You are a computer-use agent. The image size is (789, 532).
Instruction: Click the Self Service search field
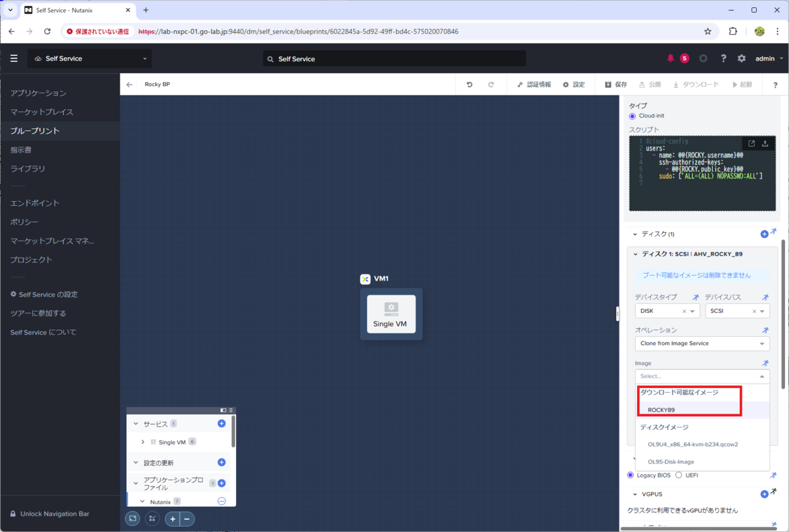(394, 59)
